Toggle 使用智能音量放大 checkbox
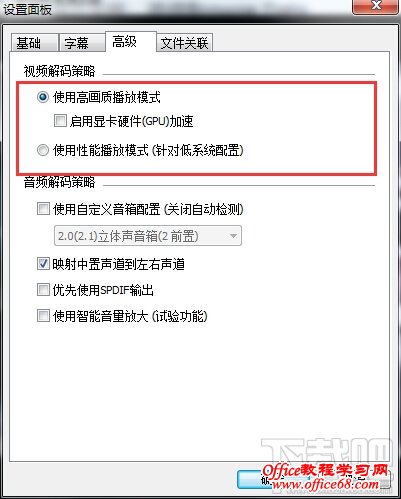The image size is (401, 499). click(43, 315)
